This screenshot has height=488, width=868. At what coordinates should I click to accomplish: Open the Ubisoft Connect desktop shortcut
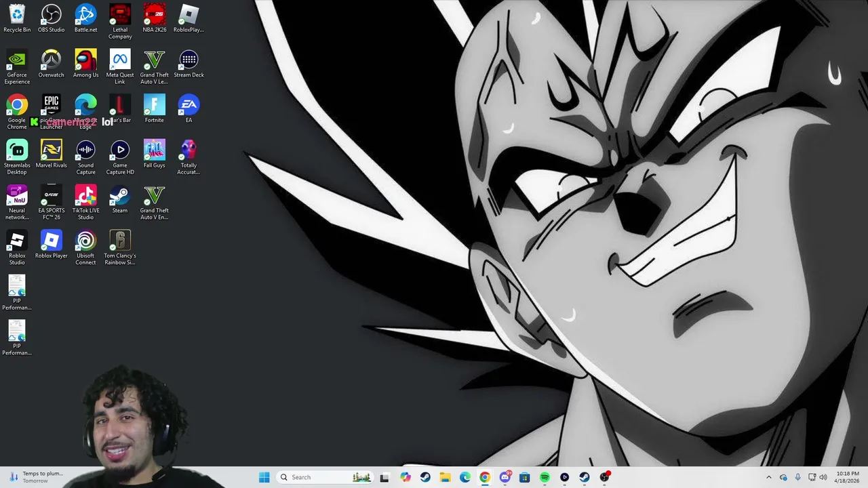85,247
